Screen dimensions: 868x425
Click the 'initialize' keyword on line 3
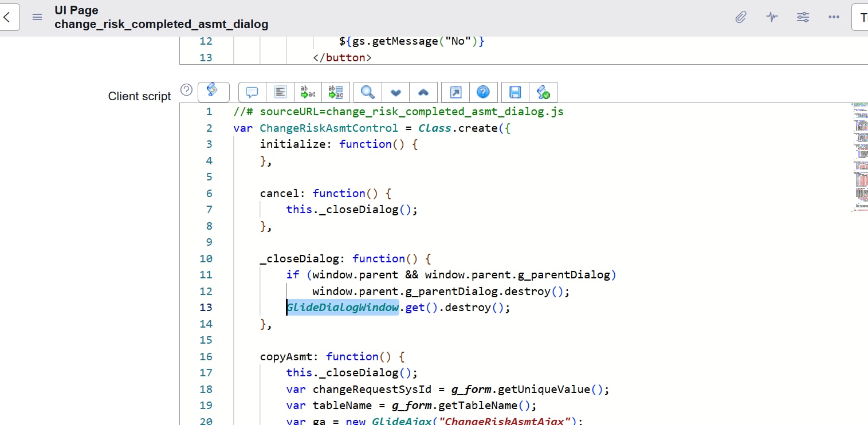tap(293, 144)
